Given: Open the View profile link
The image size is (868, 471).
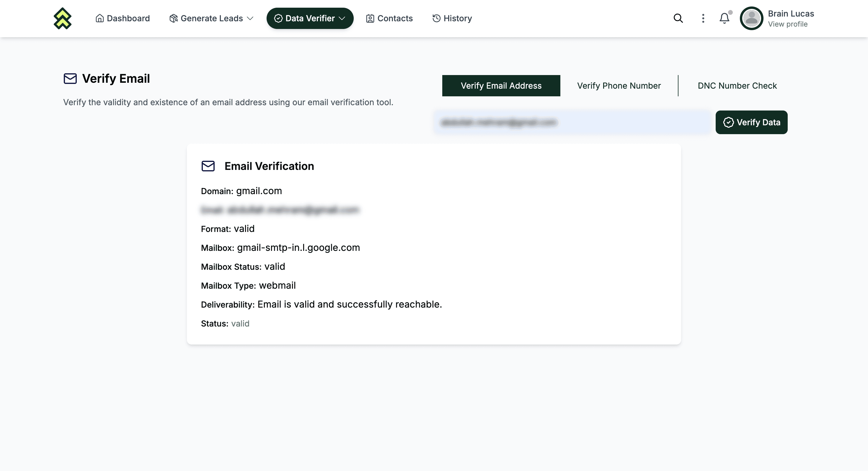Looking at the screenshot, I should coord(787,24).
